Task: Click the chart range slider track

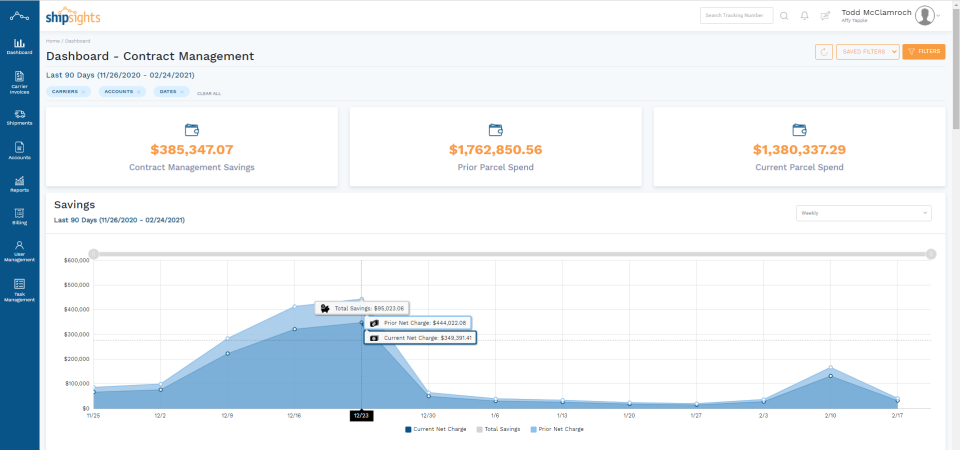Action: click(512, 253)
